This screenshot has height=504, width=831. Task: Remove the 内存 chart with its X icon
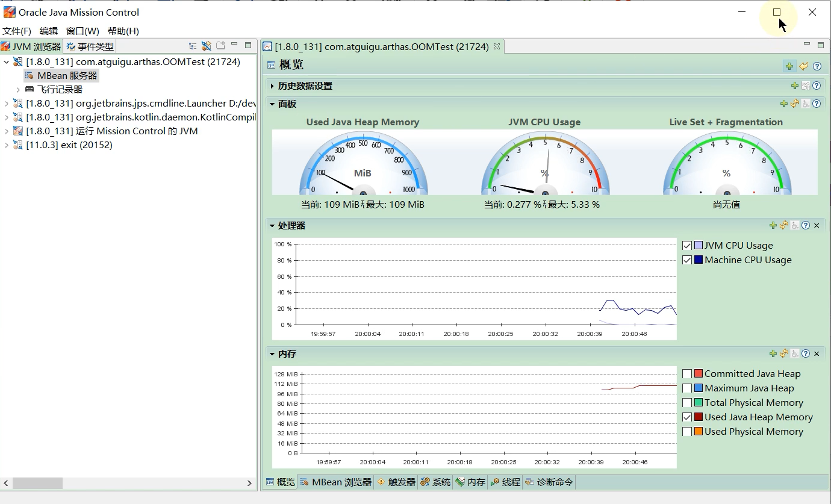pyautogui.click(x=817, y=353)
